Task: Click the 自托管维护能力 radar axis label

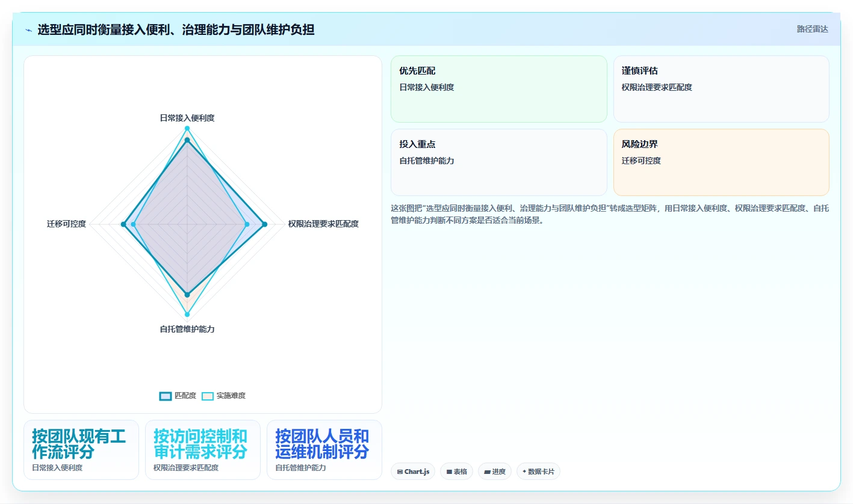Action: (x=187, y=329)
